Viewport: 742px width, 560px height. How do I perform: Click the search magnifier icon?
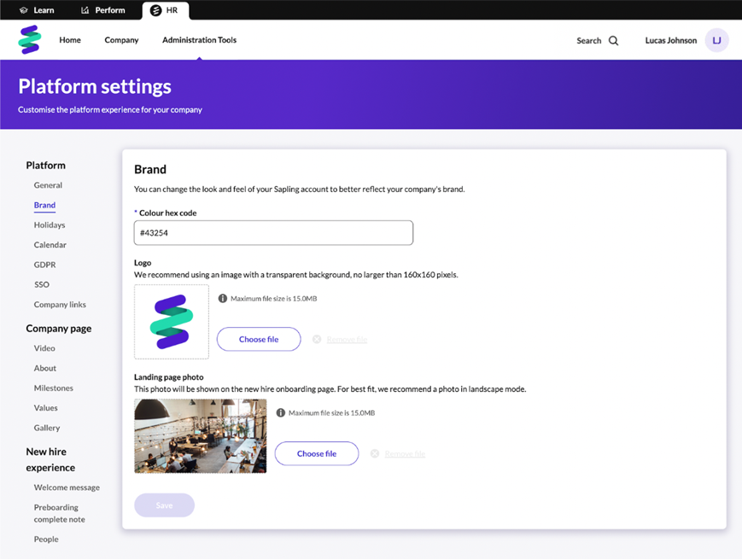(x=613, y=41)
